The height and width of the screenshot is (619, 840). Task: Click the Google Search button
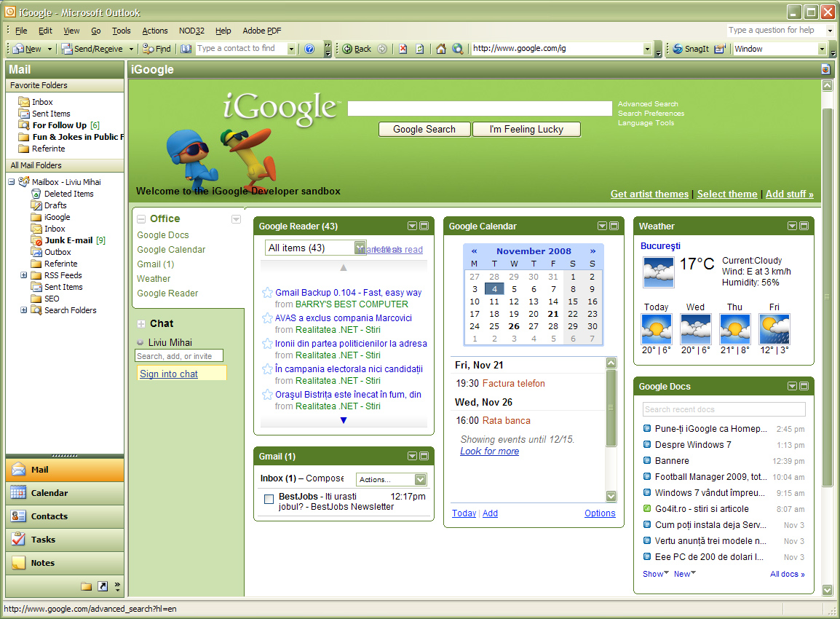424,129
